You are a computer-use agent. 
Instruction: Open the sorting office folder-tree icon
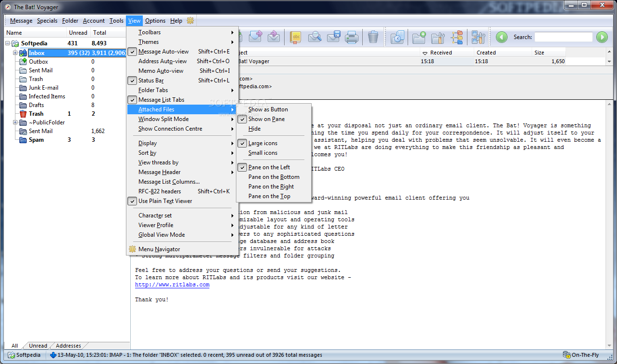(x=457, y=37)
